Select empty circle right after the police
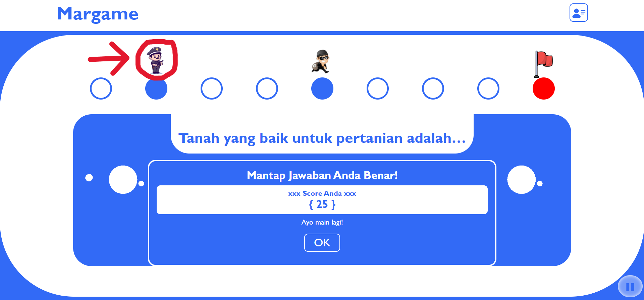Viewport: 644px width, 300px height. (212, 88)
